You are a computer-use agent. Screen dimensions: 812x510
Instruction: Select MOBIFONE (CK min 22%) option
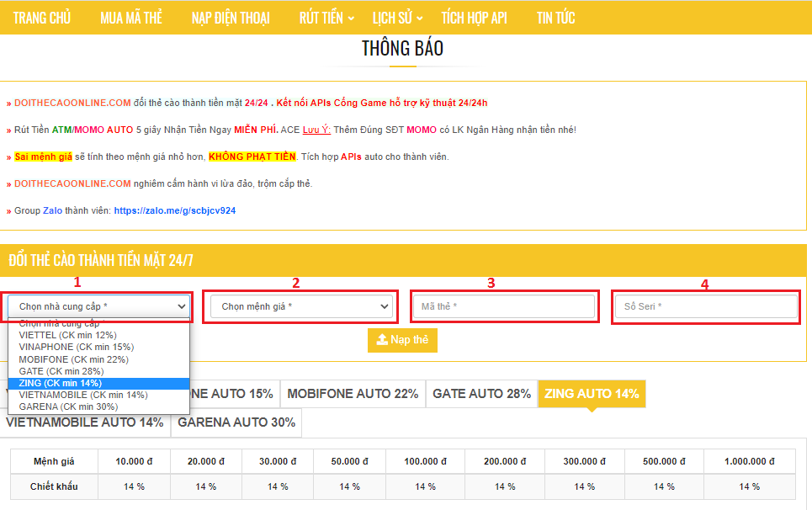pos(99,359)
